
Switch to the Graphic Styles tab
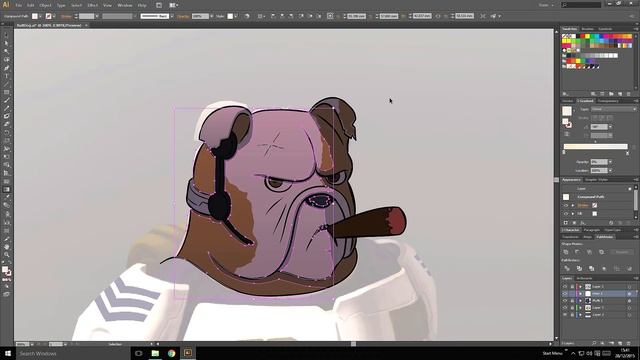point(597,180)
